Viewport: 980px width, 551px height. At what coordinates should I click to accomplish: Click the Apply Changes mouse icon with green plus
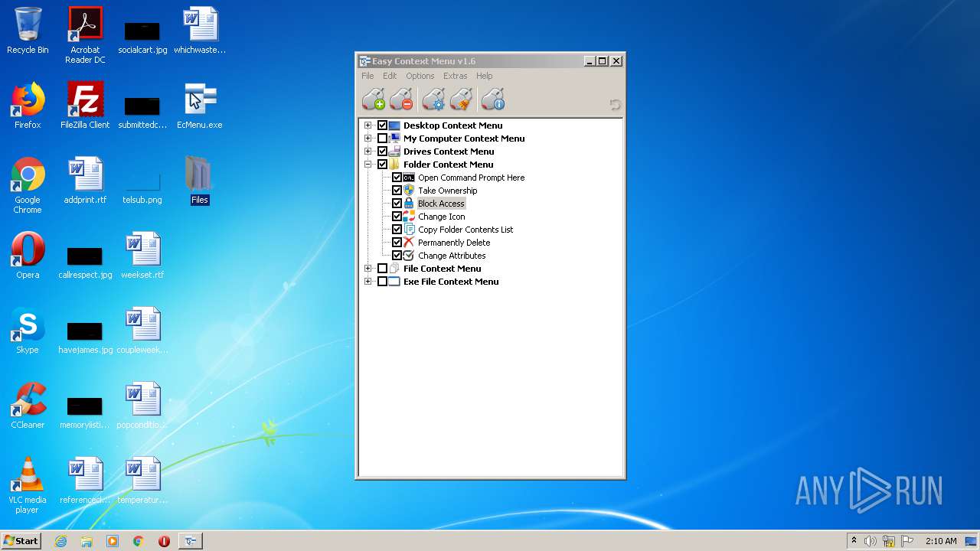(x=374, y=99)
